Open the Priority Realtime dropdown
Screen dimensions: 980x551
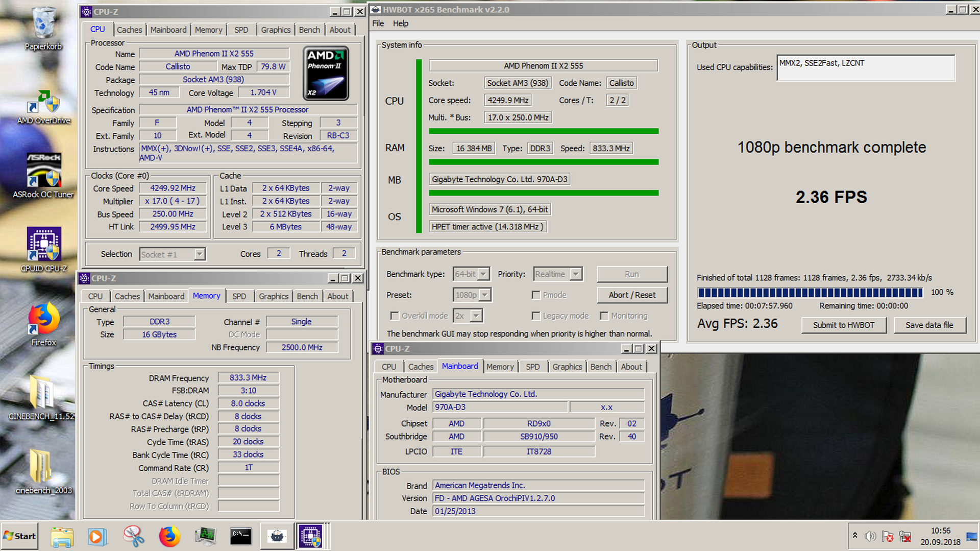click(558, 274)
